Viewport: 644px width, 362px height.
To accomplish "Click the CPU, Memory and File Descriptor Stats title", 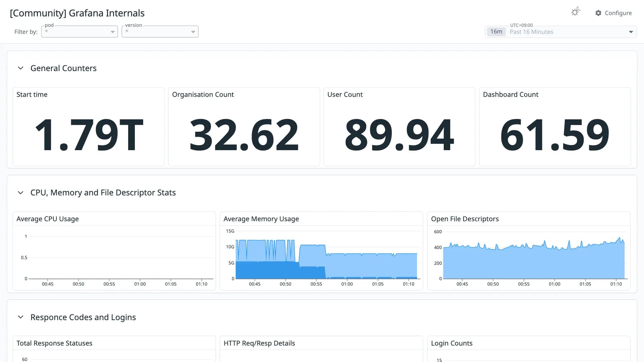I will (x=103, y=193).
